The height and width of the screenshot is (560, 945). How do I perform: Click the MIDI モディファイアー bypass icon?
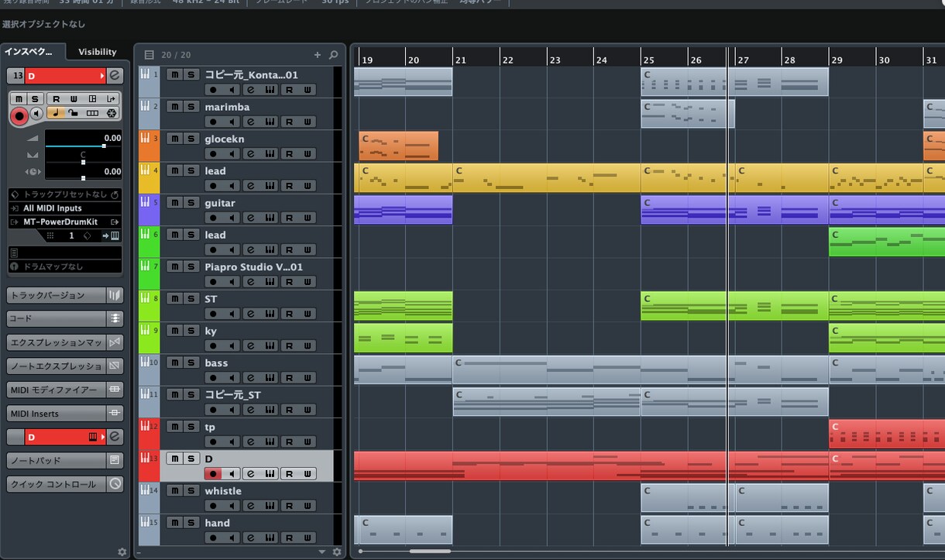tap(115, 390)
